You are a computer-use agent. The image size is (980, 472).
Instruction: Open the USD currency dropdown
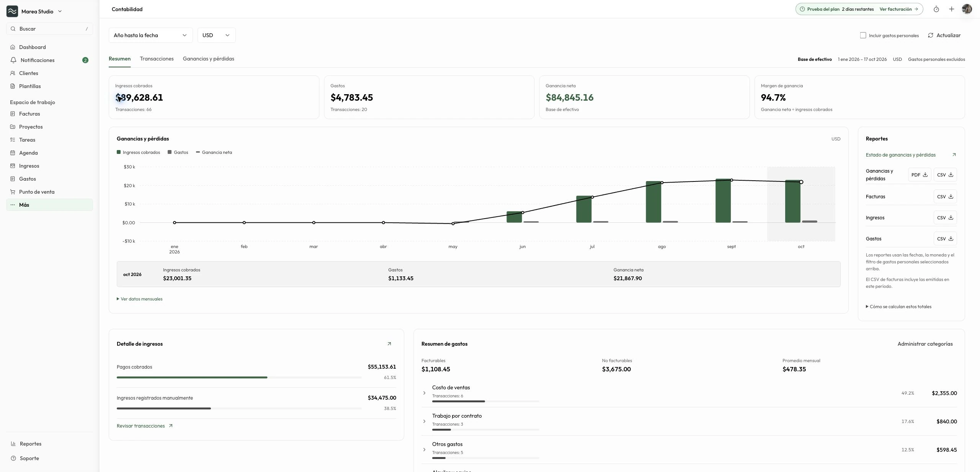(216, 35)
